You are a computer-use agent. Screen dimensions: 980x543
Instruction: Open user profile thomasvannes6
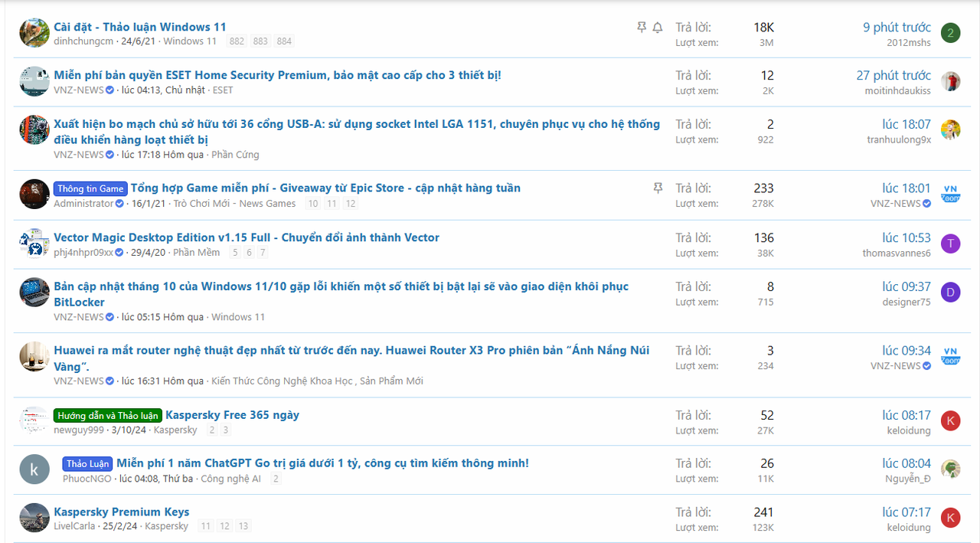point(897,254)
